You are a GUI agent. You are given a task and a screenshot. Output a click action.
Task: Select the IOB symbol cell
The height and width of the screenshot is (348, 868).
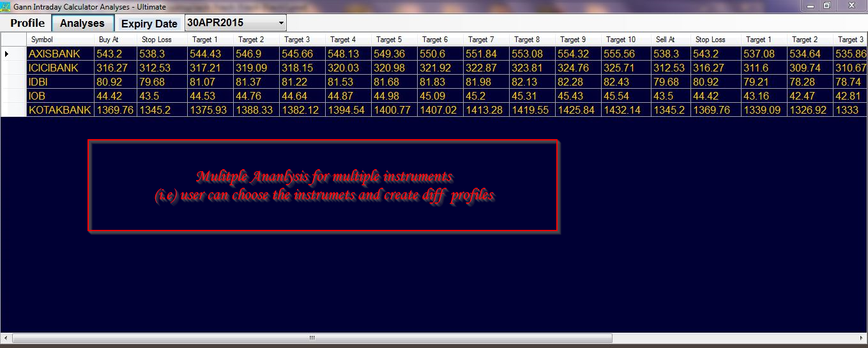pos(59,96)
